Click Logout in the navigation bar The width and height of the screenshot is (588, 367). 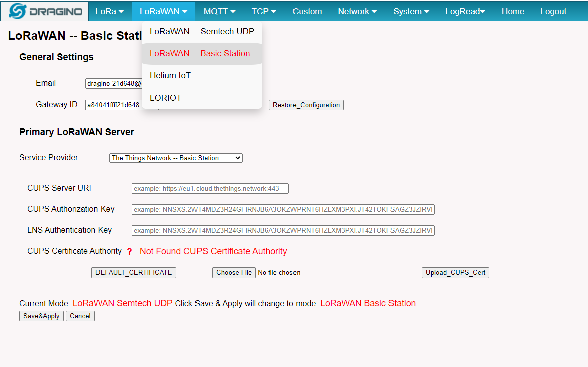coord(553,11)
